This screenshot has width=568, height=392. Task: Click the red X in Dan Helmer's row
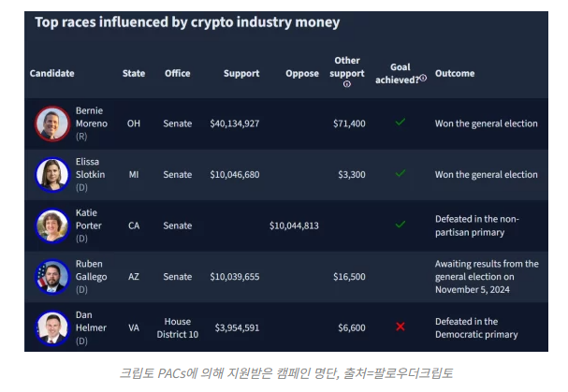click(x=401, y=327)
